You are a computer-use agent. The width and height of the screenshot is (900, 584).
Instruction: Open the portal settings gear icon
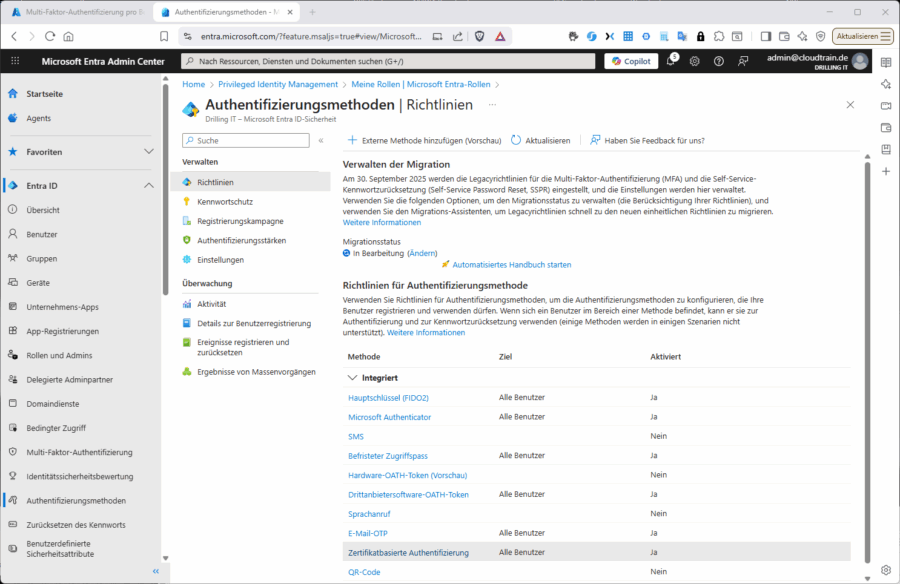click(695, 61)
